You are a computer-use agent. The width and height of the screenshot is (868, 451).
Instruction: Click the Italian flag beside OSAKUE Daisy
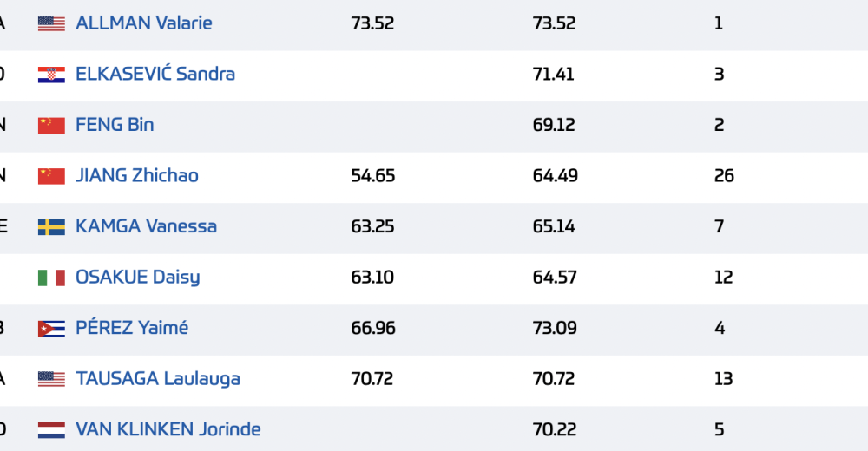[51, 278]
